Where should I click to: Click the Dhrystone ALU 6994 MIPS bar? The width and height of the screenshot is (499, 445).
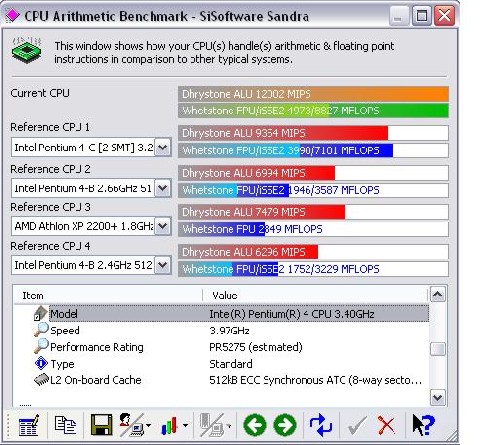pos(313,173)
